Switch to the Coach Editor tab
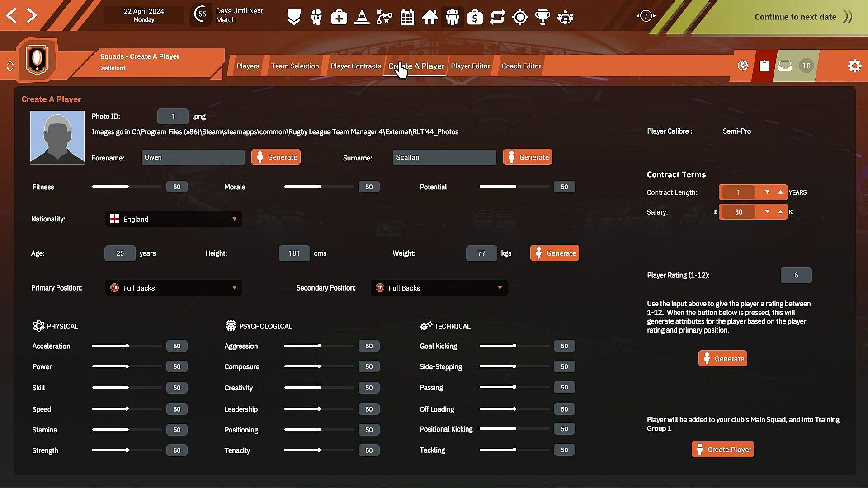The image size is (868, 488). pos(521,66)
